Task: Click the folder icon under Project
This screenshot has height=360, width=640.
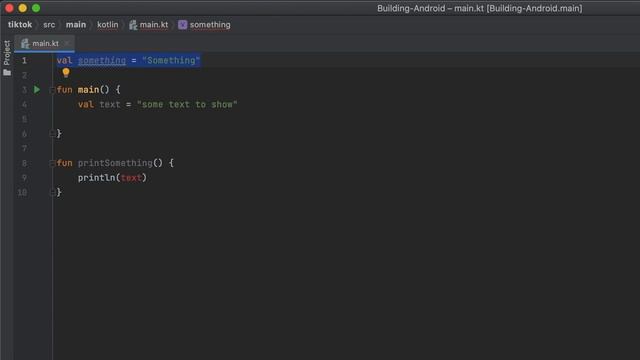Action: [x=7, y=72]
